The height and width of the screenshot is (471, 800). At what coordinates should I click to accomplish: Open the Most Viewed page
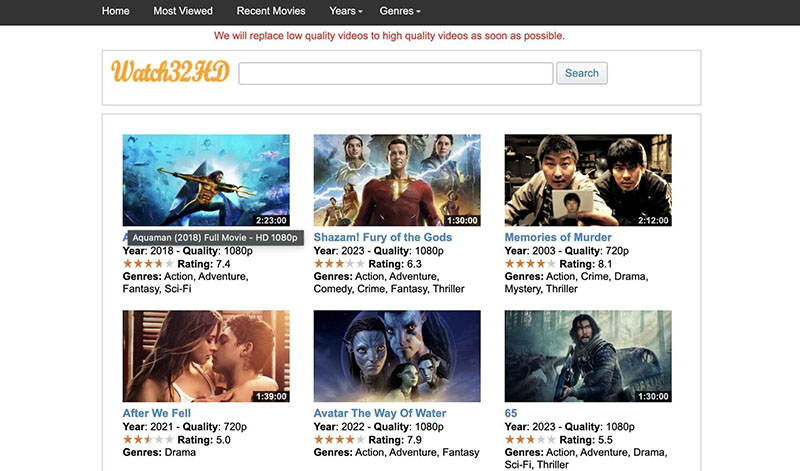[183, 11]
